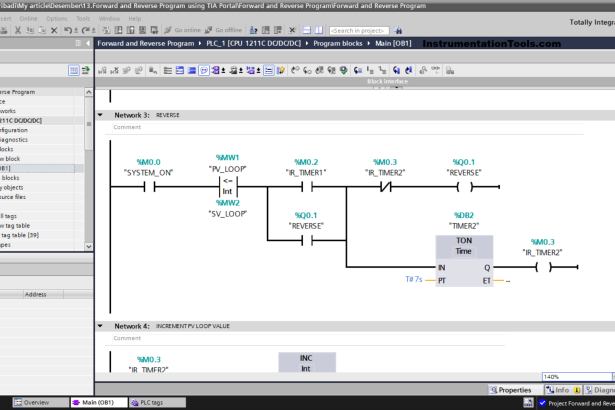Viewport: 615px width, 410px height.
Task: Click the Close all networks icon
Action: point(192,71)
